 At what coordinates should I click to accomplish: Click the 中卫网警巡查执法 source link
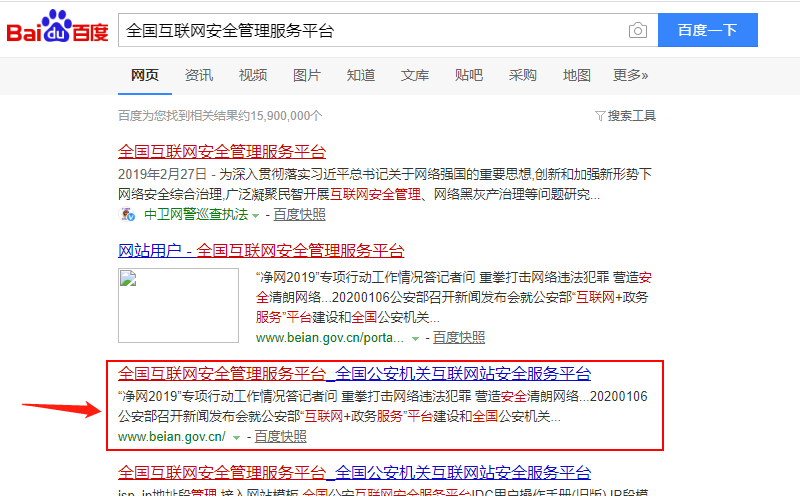[x=196, y=214]
